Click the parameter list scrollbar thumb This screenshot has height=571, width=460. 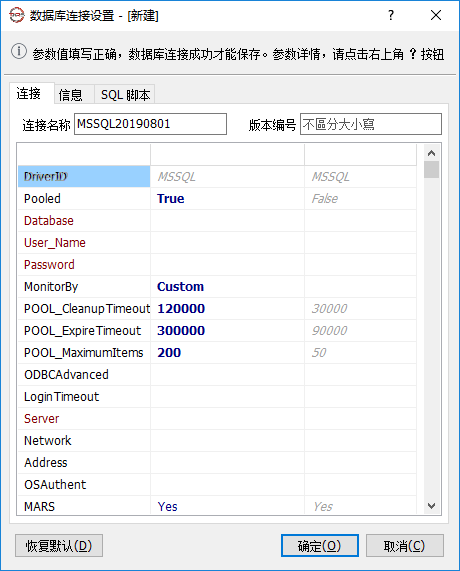click(432, 170)
